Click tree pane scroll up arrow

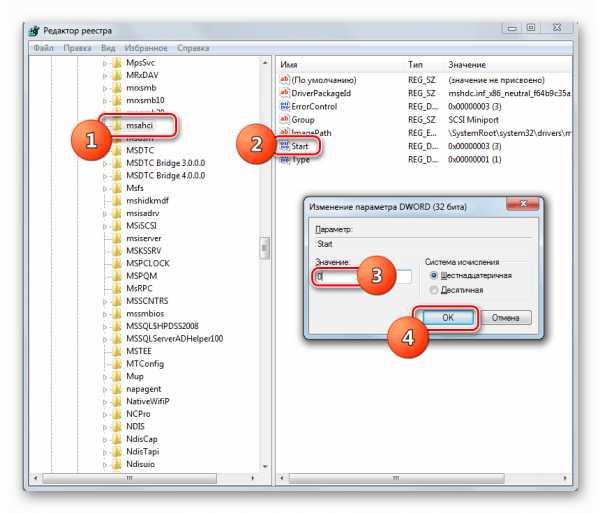pos(265,62)
